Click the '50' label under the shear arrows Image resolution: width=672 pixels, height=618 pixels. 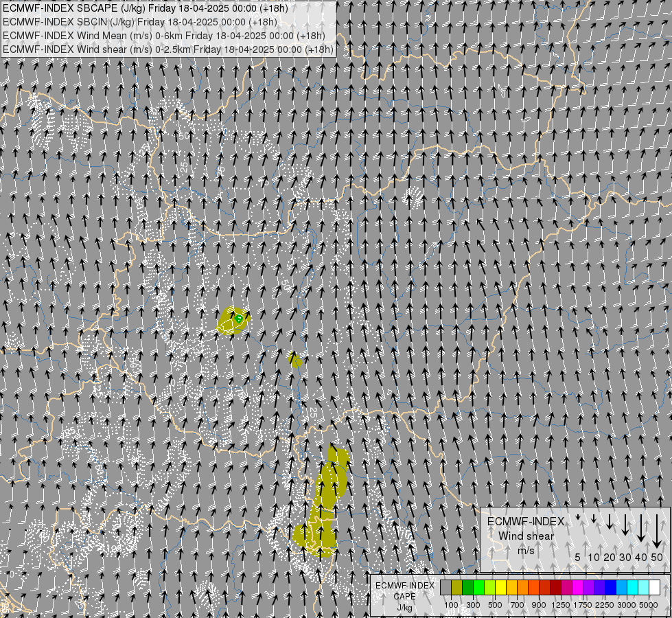pos(657,557)
